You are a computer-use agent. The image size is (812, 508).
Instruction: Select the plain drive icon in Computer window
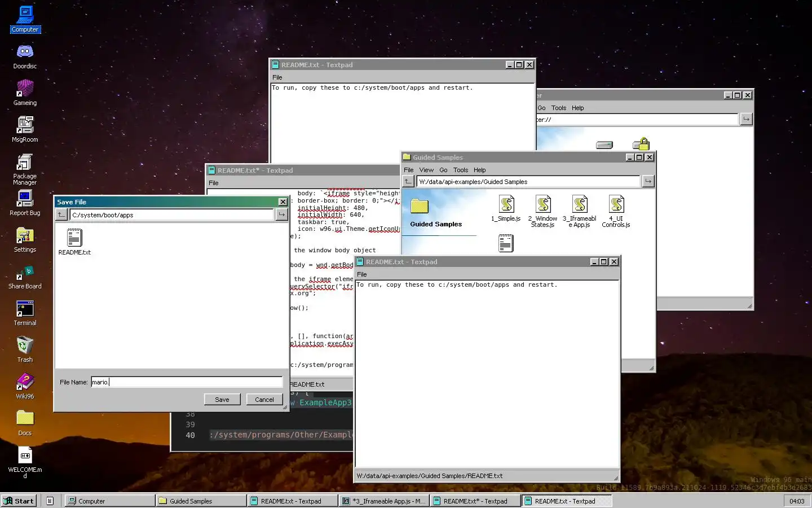(604, 144)
